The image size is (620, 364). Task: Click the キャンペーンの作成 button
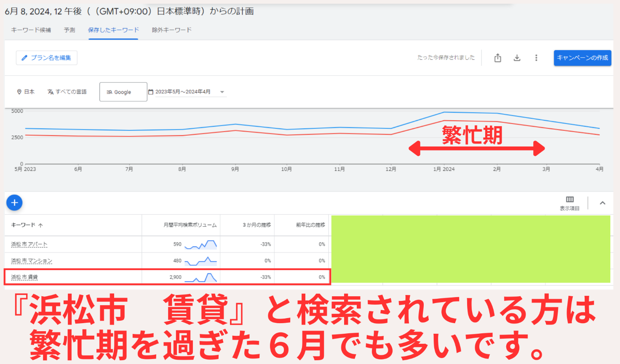583,58
